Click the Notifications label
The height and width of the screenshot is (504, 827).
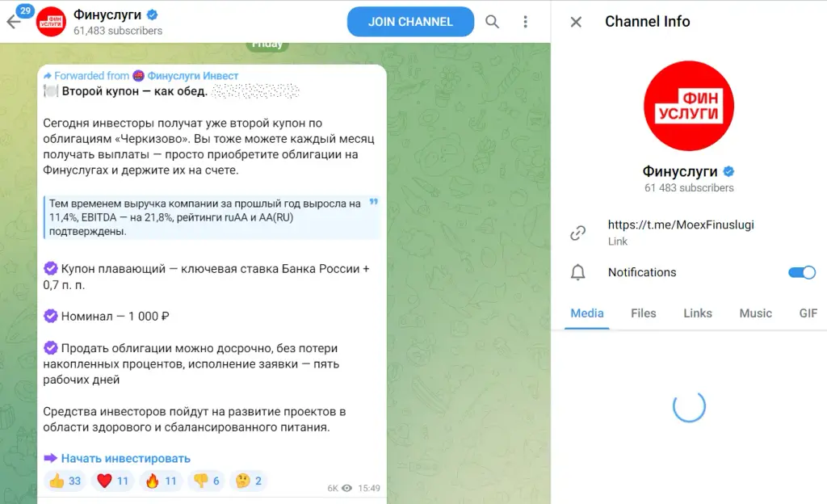point(642,272)
